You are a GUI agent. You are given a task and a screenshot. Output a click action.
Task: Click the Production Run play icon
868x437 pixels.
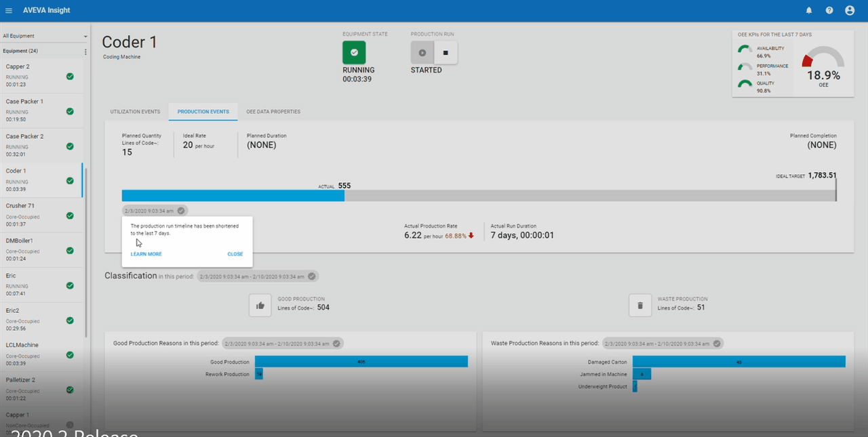pos(422,52)
